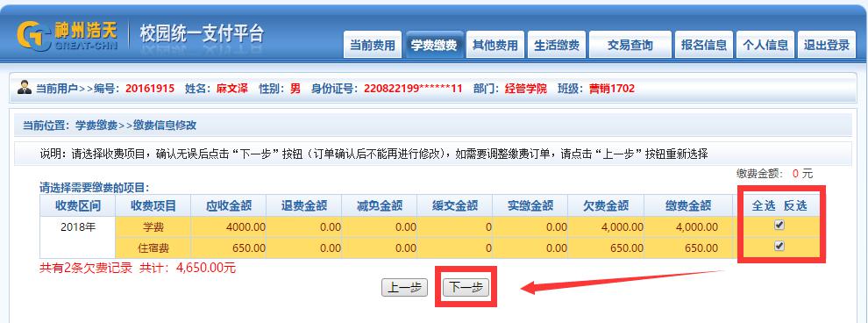The image size is (868, 323).
Task: Open the 其他费用 tab
Action: (494, 45)
